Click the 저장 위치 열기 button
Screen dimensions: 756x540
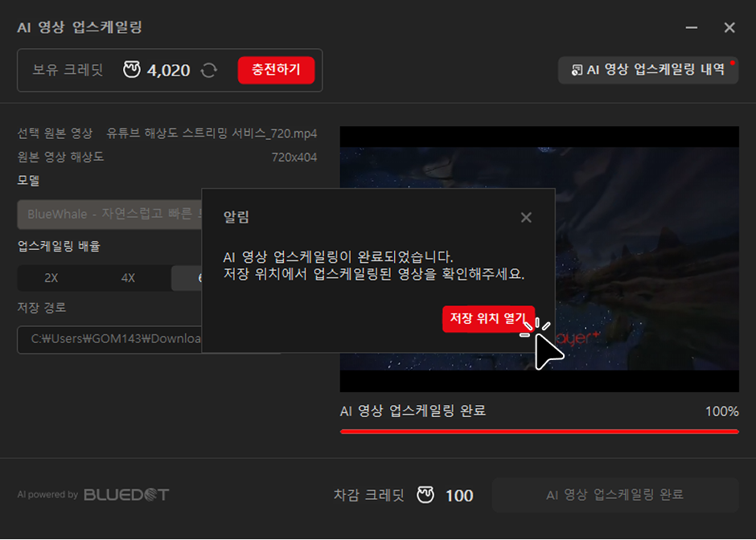coord(487,319)
